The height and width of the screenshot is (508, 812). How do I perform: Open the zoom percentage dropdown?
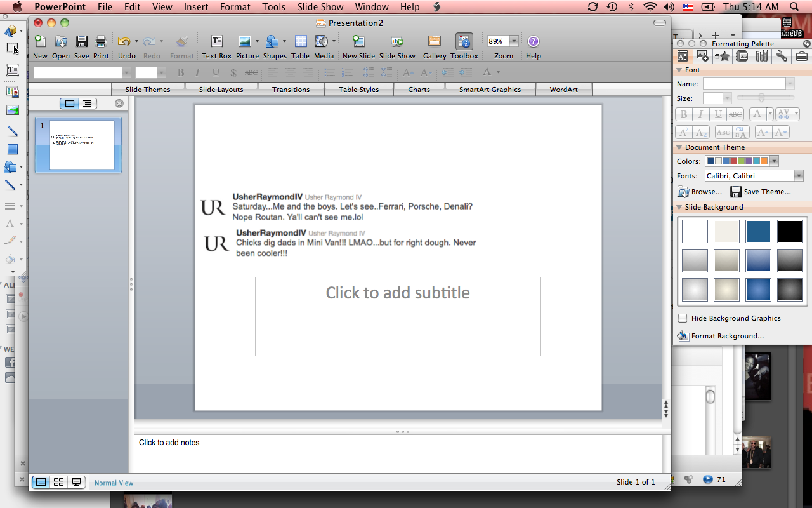coord(514,41)
